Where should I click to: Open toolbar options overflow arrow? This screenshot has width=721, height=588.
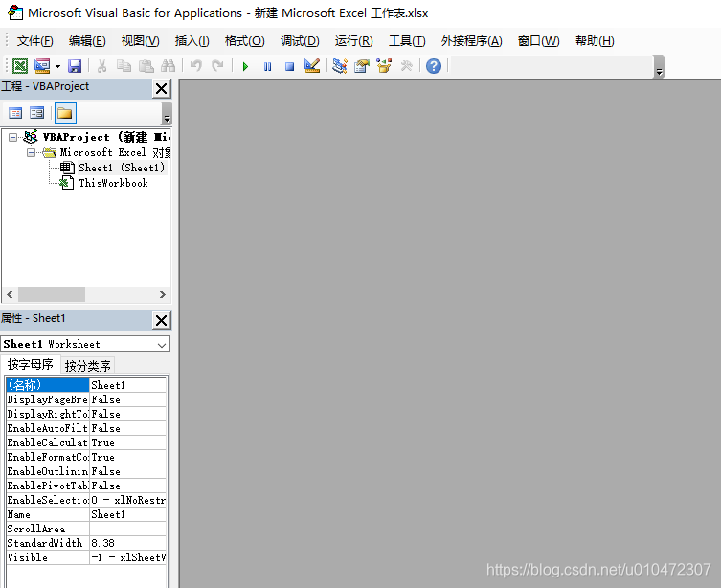click(x=660, y=67)
